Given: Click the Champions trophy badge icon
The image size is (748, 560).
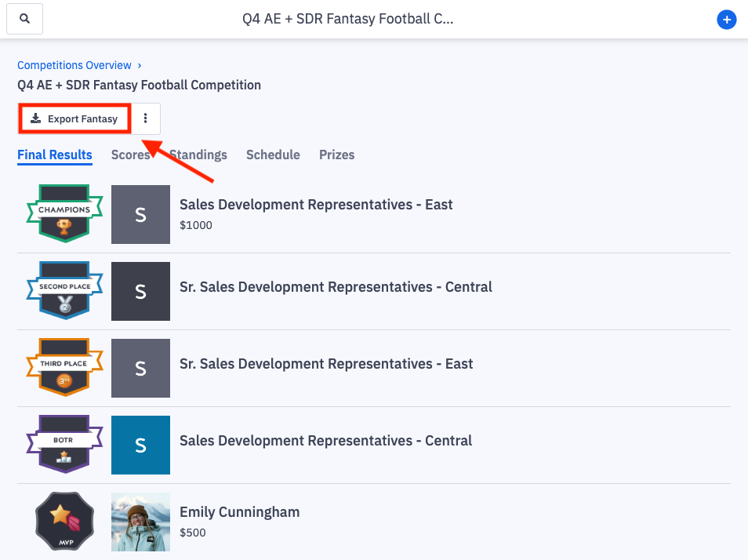Looking at the screenshot, I should [x=64, y=213].
